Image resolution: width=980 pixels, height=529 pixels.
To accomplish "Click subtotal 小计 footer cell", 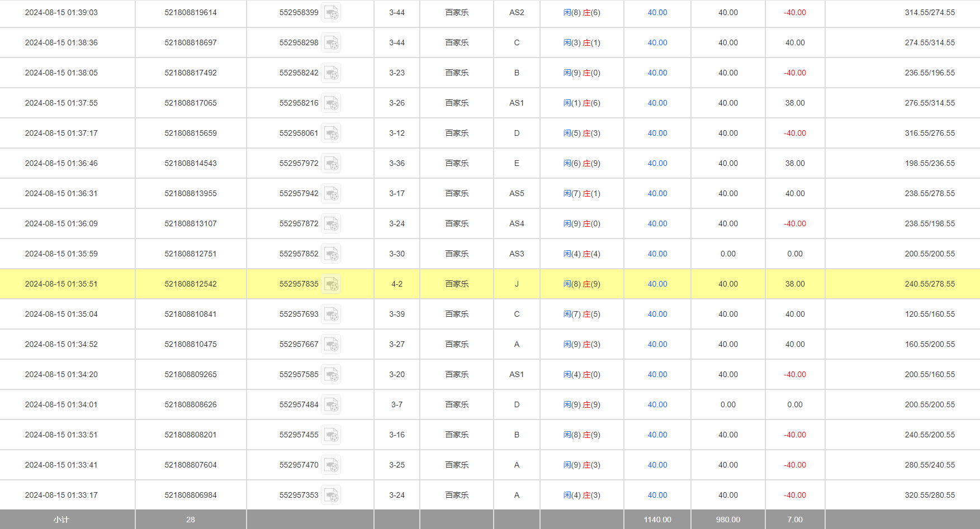I will (61, 520).
